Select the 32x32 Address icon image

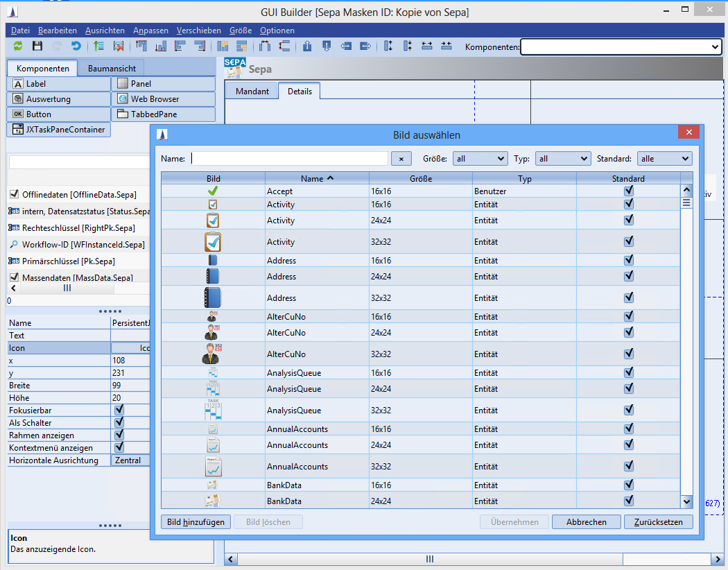click(x=213, y=298)
